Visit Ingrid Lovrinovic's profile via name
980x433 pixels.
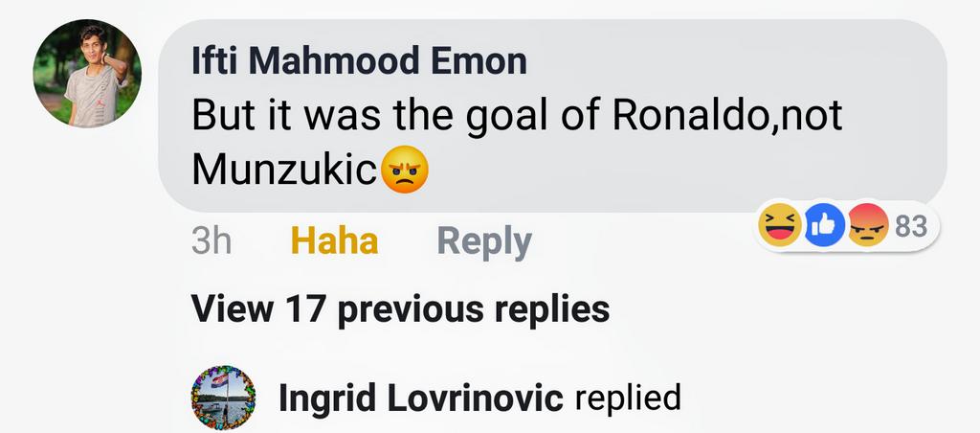[x=420, y=398]
